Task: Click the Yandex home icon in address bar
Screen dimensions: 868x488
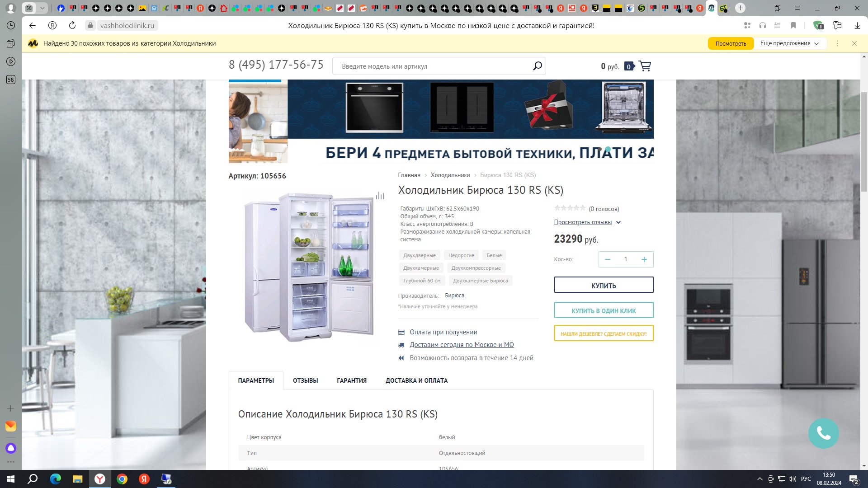Action: click(x=52, y=26)
